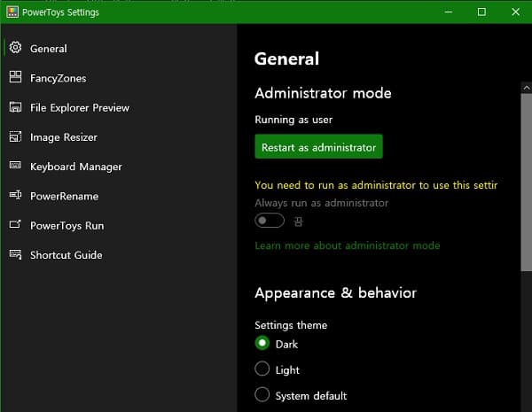The width and height of the screenshot is (532, 412).
Task: Switch to Keyboard Manager page
Action: pos(119,167)
